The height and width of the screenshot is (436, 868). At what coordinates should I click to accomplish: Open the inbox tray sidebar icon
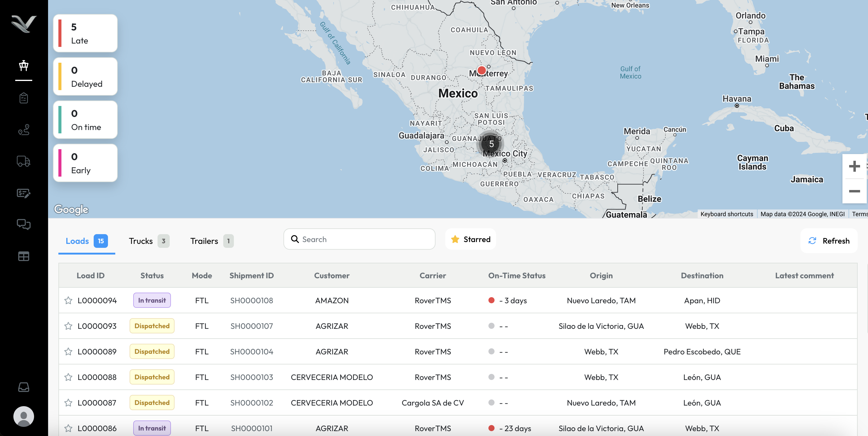24,387
